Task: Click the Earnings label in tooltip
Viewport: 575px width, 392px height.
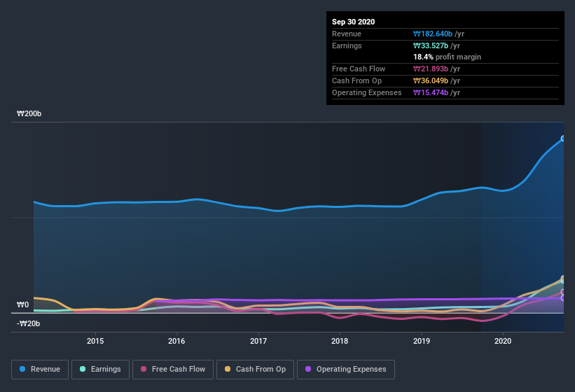Action: (347, 45)
